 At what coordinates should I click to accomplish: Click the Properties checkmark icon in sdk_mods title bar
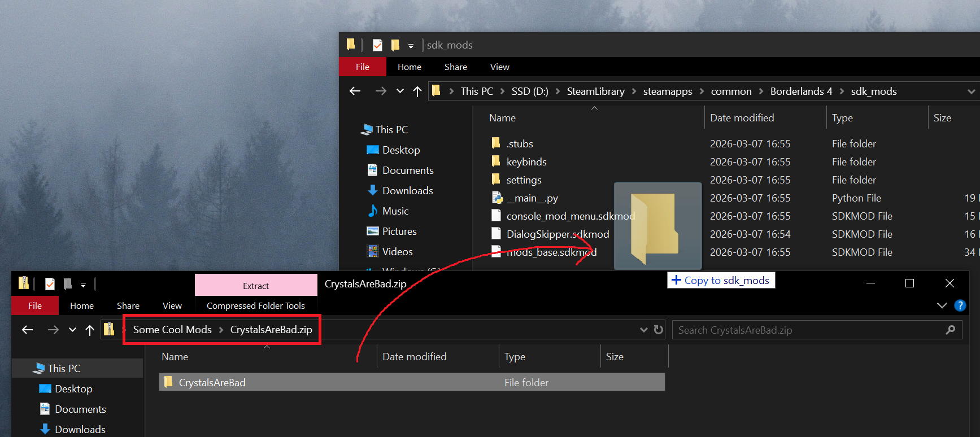click(377, 45)
